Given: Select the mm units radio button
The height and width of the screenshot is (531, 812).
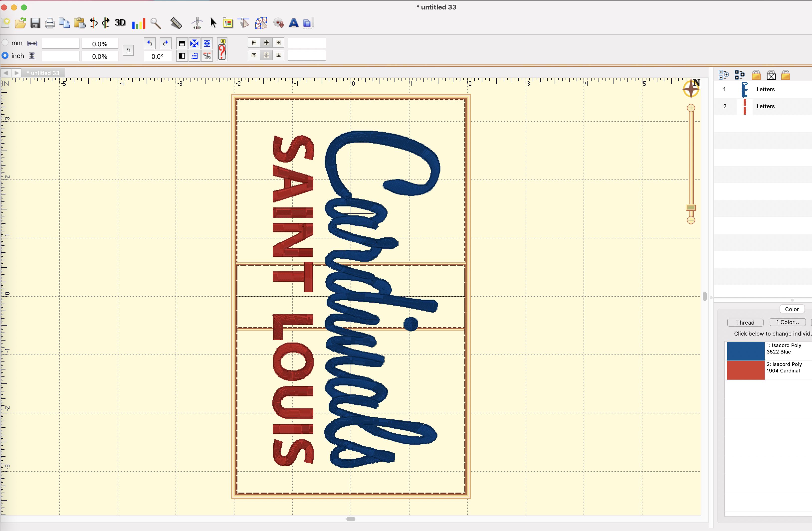Looking at the screenshot, I should pyautogui.click(x=5, y=43).
